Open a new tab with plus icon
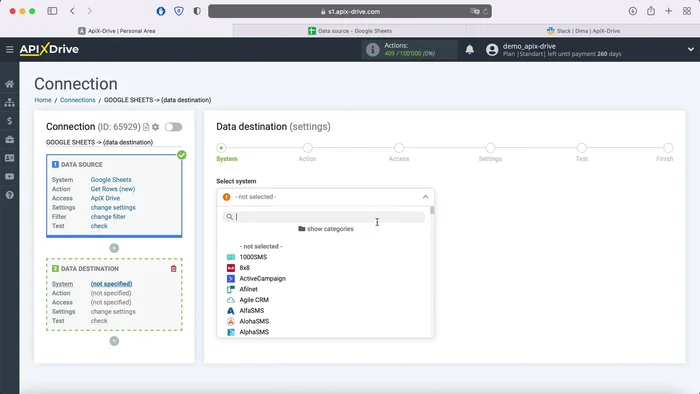 tap(669, 11)
